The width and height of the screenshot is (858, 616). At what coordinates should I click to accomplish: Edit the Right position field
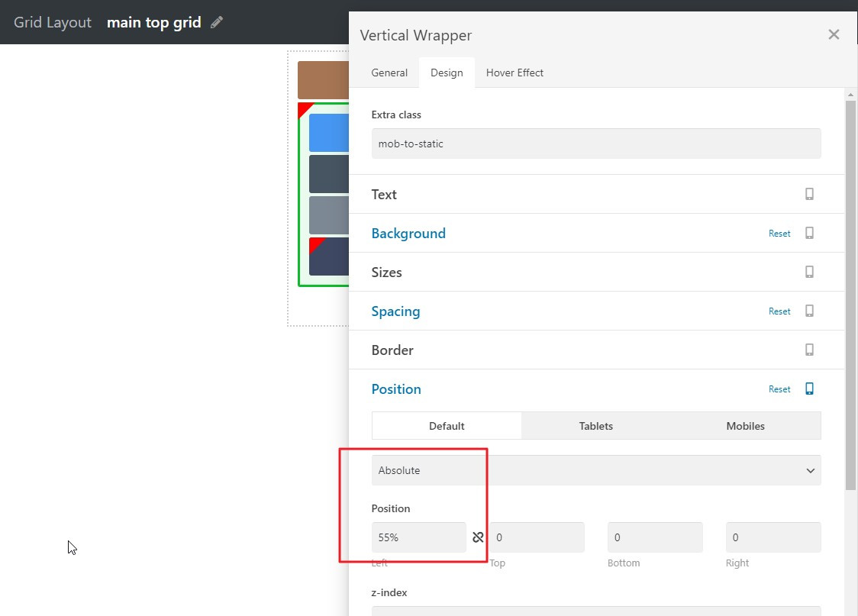click(773, 537)
